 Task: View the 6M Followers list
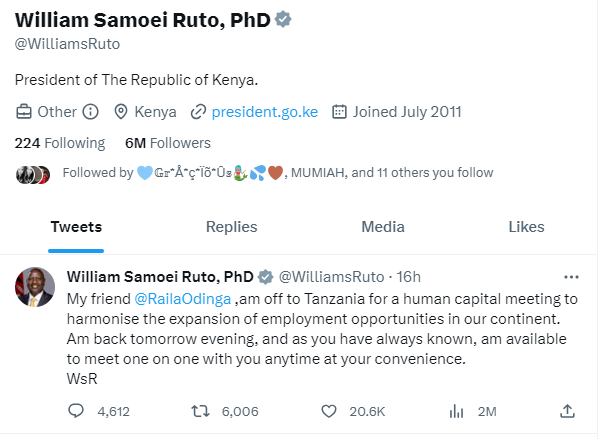tap(167, 143)
